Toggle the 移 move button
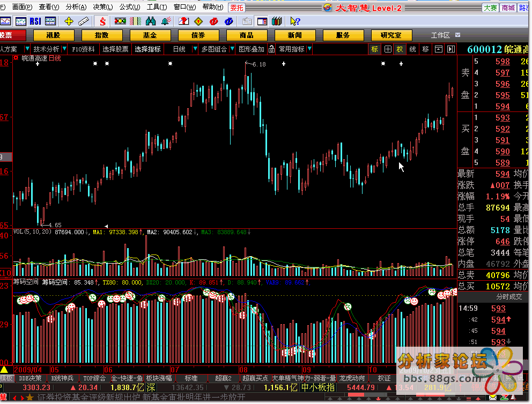Image resolution: width=532 pixels, height=404 pixels. [425, 49]
